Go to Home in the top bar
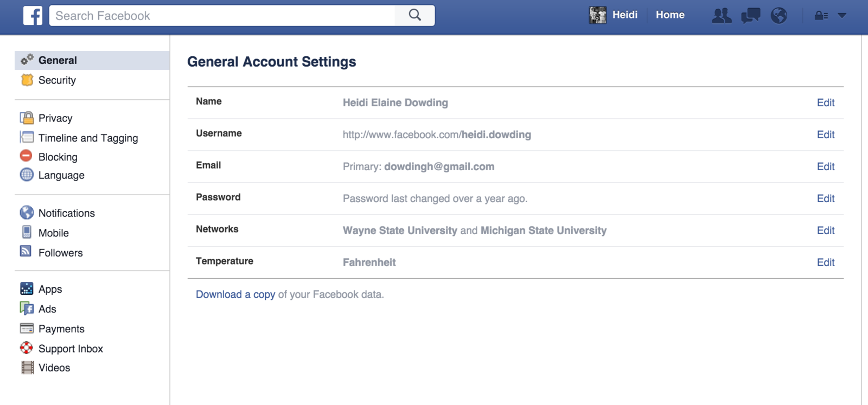 tap(670, 15)
